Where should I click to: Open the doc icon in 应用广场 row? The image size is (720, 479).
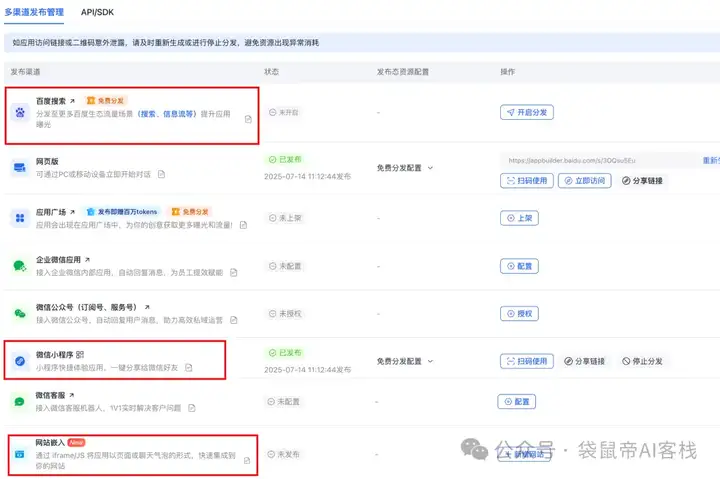tap(243, 225)
